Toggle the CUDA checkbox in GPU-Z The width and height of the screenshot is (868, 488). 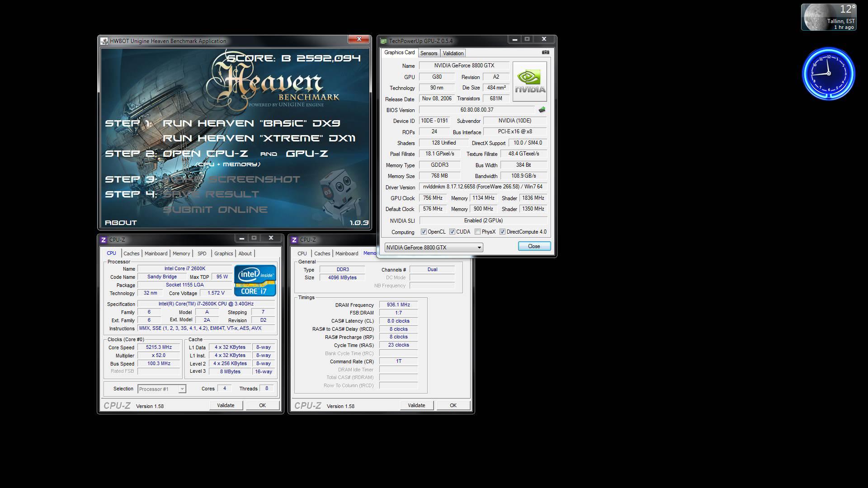pyautogui.click(x=452, y=232)
